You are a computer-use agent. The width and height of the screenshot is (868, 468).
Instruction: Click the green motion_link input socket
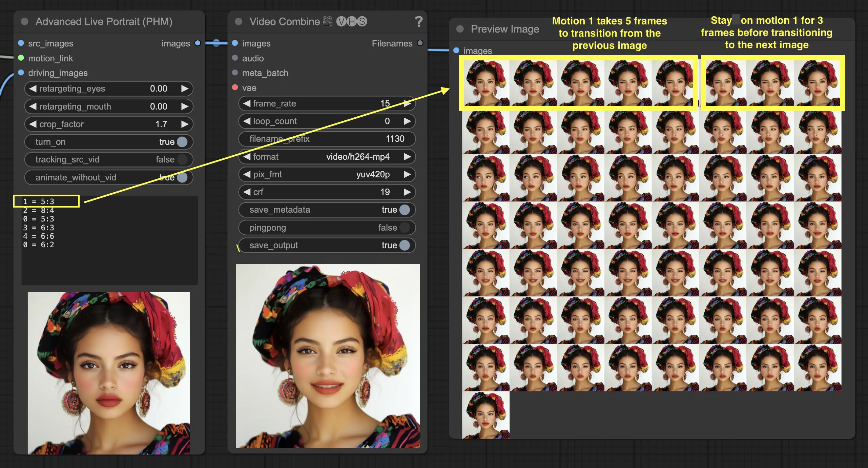[x=21, y=58]
